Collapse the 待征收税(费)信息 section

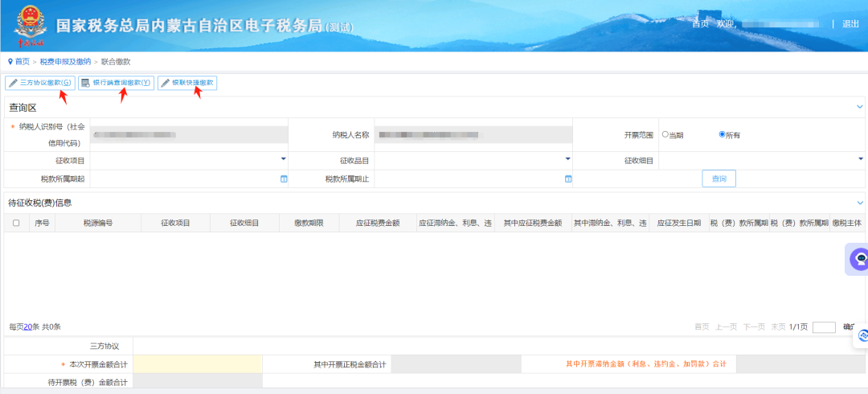point(860,203)
